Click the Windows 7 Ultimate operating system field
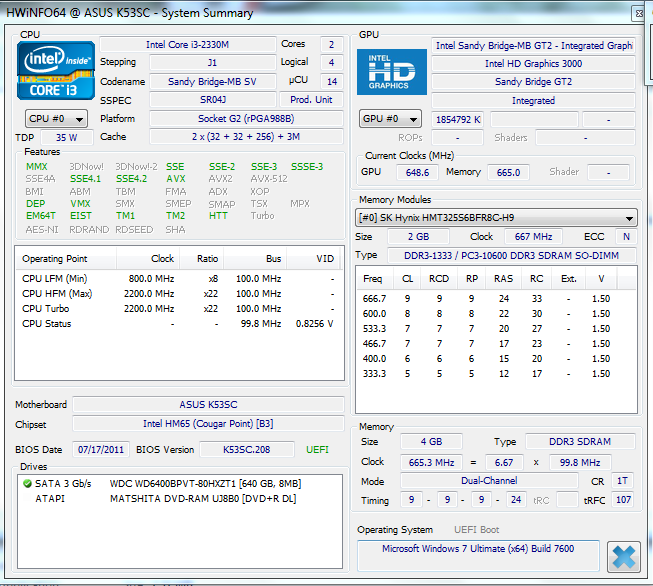 pyautogui.click(x=478, y=549)
